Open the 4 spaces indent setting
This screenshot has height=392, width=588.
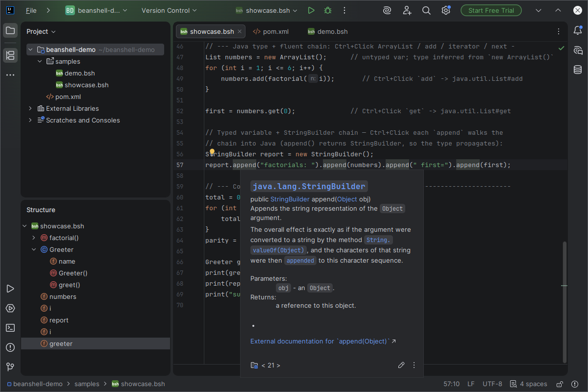tap(529, 384)
